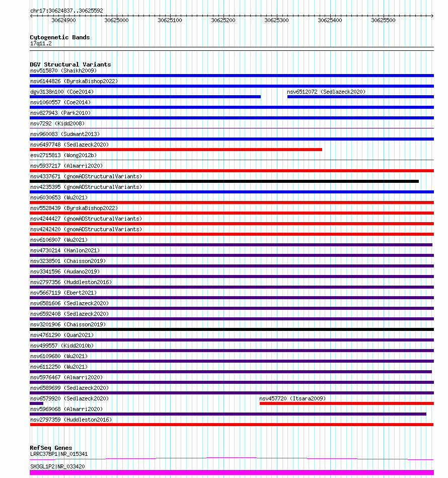448x478 pixels.
Task: Select the nsv3341596 (Audano2019) label
Action: point(65,271)
